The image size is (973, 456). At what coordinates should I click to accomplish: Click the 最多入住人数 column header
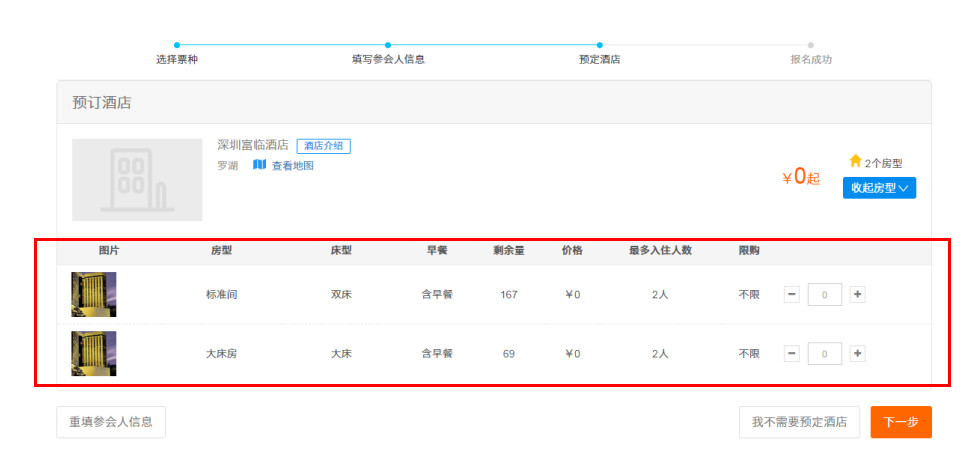(660, 251)
